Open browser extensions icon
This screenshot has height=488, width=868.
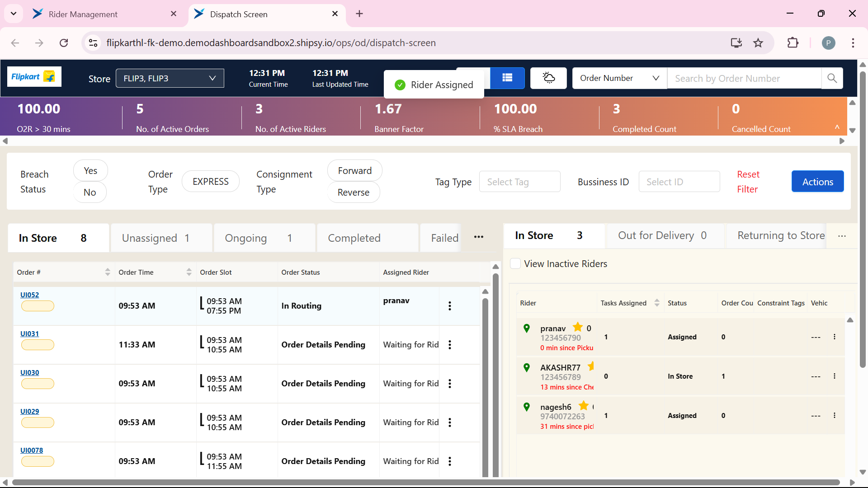click(x=793, y=43)
